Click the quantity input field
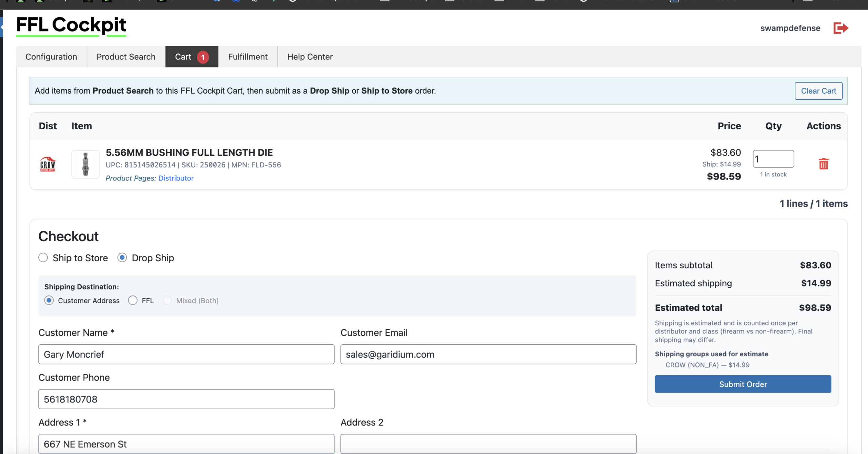The width and height of the screenshot is (868, 454). (773, 159)
